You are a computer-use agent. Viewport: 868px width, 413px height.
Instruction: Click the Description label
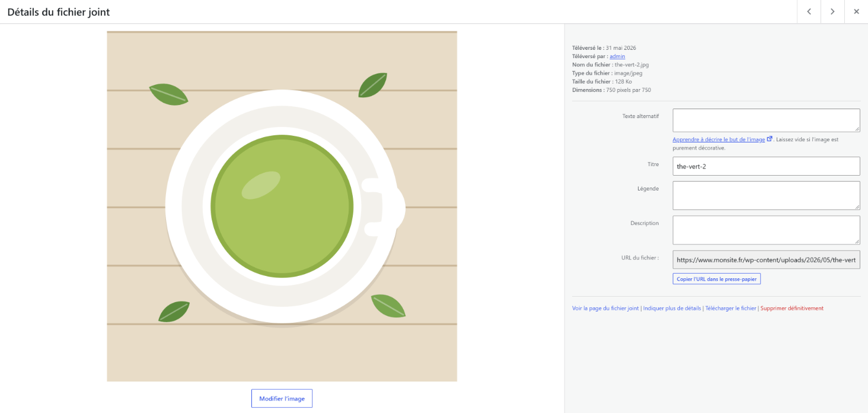point(644,223)
